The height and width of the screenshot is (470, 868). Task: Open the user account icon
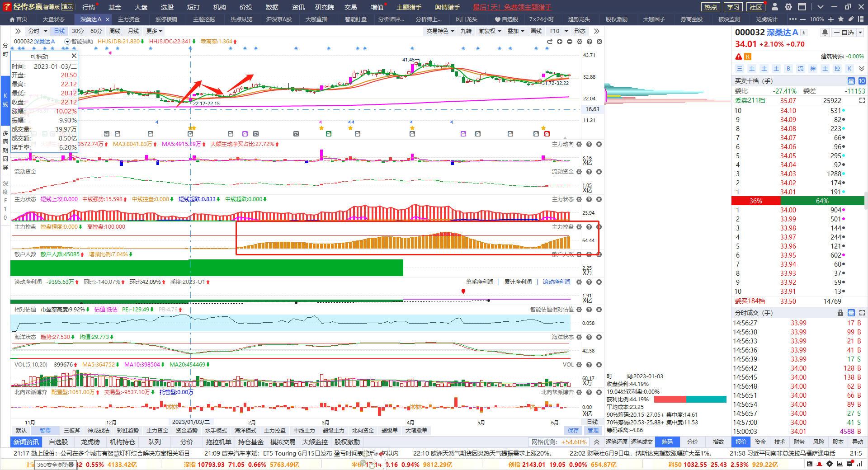[x=775, y=7]
